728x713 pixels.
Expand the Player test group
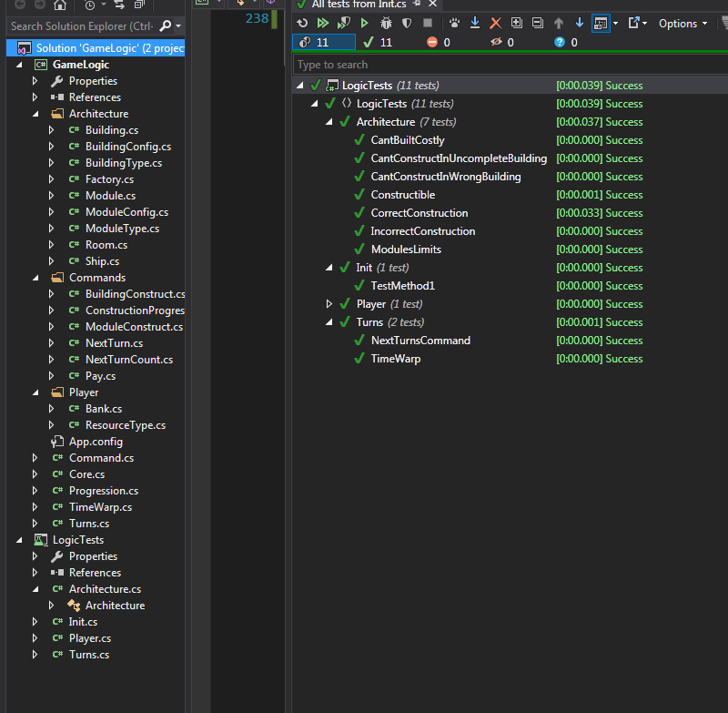tap(330, 304)
